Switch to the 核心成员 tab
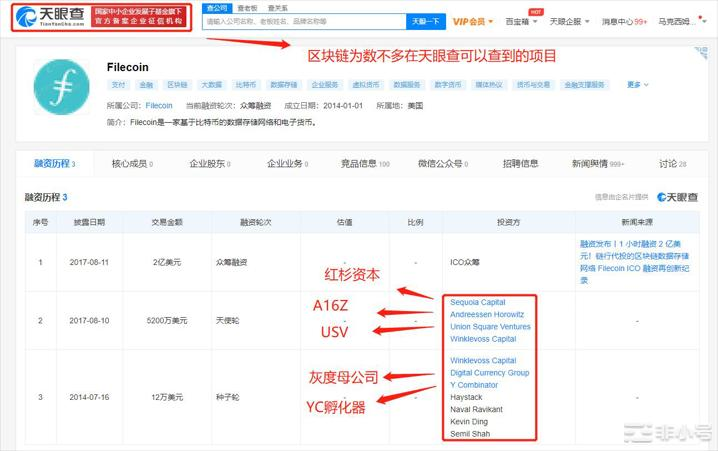Image resolution: width=718 pixels, height=451 pixels. click(x=132, y=163)
